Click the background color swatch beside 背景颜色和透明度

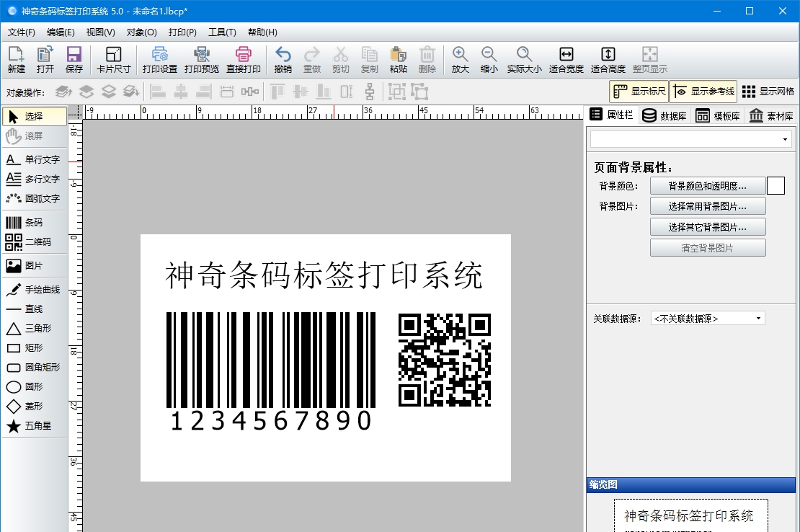coord(775,185)
